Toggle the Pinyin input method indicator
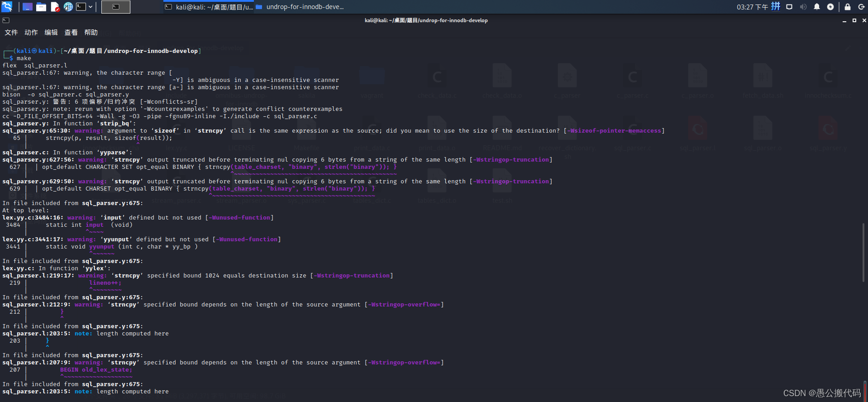 click(776, 6)
